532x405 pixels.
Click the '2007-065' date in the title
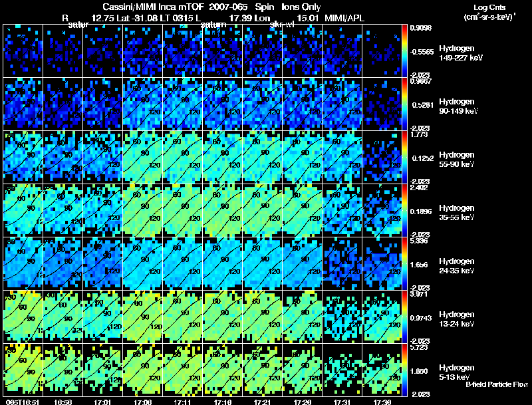(228, 7)
